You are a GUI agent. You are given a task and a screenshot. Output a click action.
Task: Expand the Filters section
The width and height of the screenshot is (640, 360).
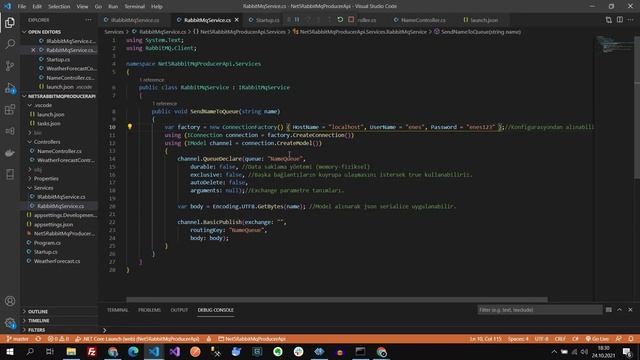click(x=36, y=330)
